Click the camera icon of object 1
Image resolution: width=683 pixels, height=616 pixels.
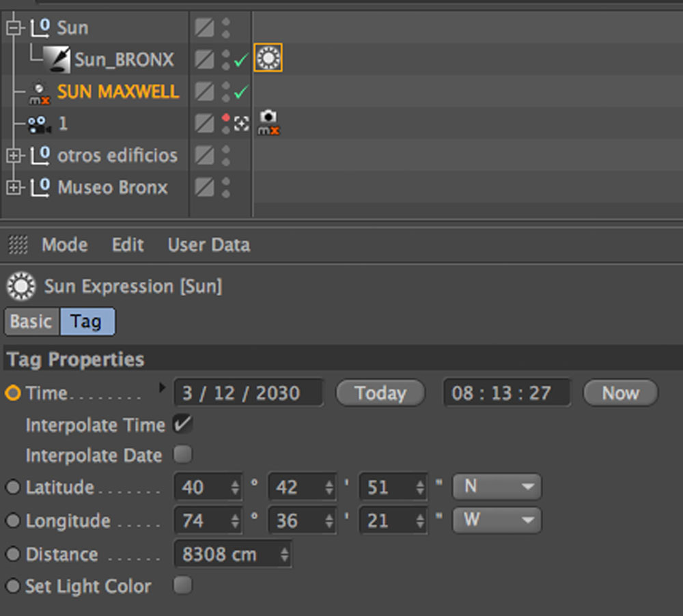(x=39, y=124)
